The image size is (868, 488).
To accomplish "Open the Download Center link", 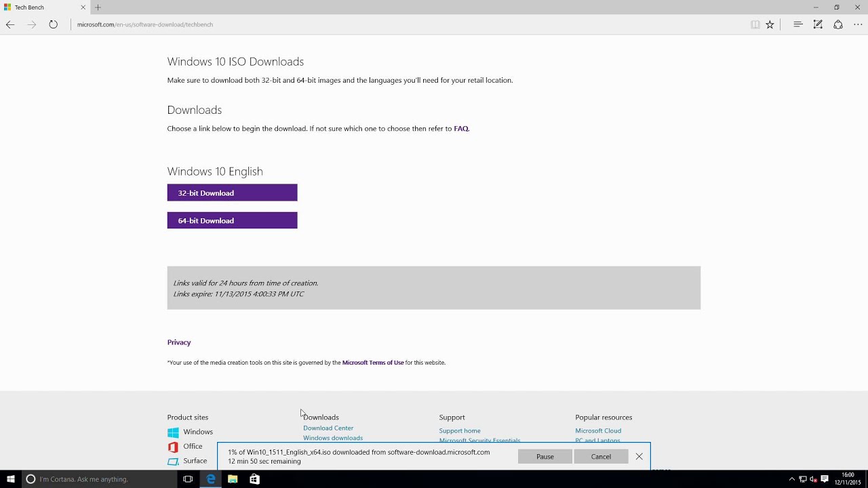I will pos(328,428).
